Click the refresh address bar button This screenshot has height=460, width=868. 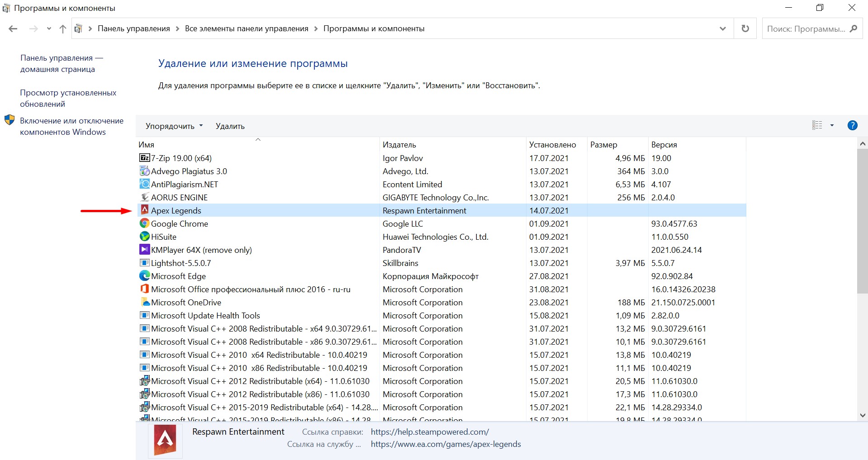point(745,28)
